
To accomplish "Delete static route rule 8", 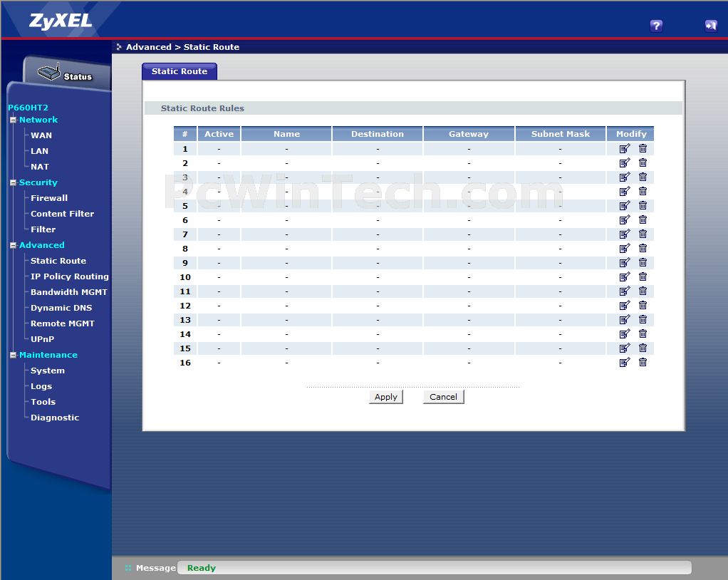I will pos(643,249).
